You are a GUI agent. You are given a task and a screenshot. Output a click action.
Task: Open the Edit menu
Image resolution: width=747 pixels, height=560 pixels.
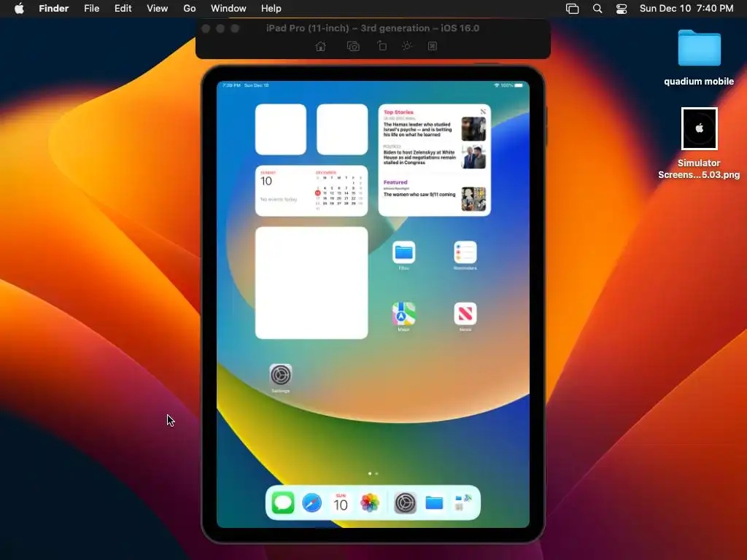pyautogui.click(x=123, y=9)
